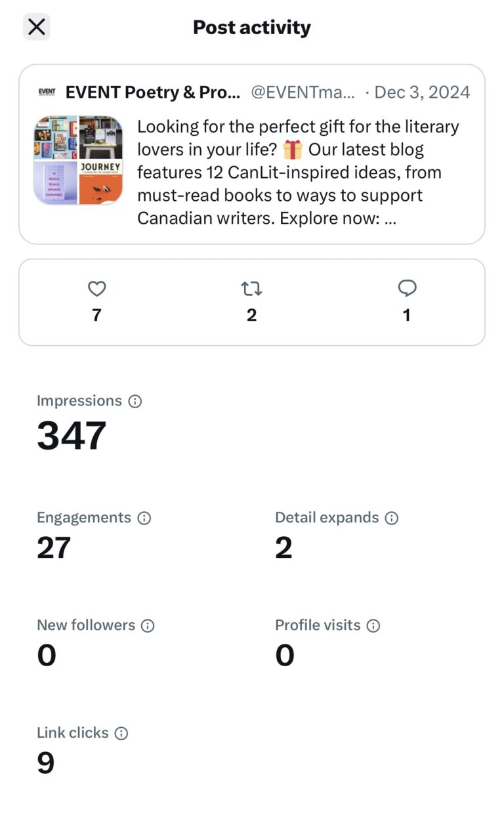The image size is (504, 821).
Task: Click the New followers info icon
Action: pos(148,625)
